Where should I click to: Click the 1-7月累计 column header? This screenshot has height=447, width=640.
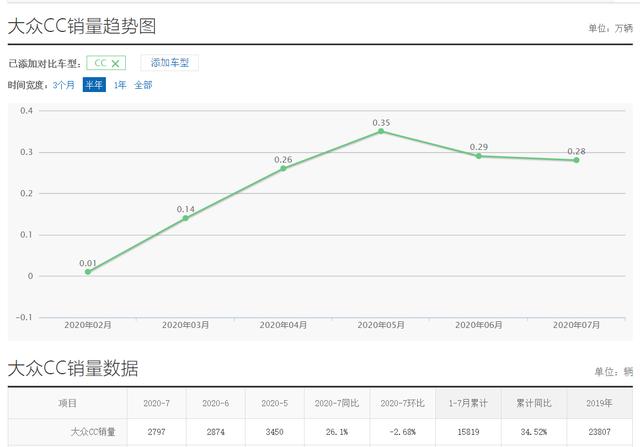[468, 403]
